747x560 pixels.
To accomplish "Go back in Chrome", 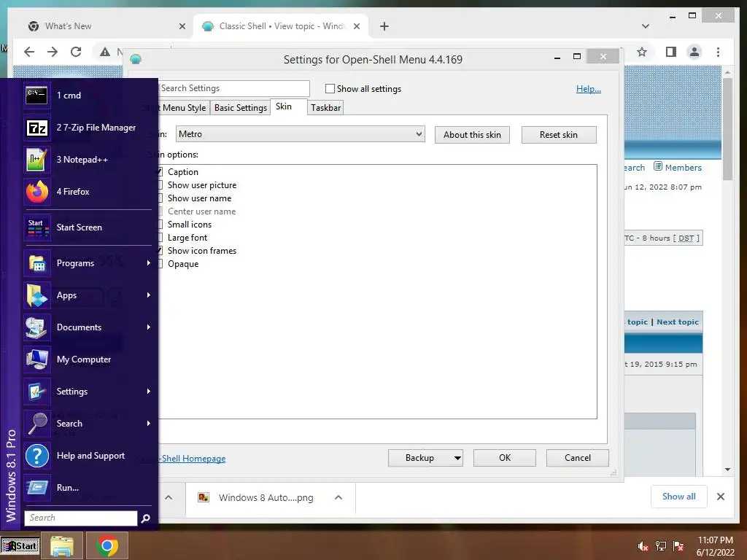I will coord(29,52).
